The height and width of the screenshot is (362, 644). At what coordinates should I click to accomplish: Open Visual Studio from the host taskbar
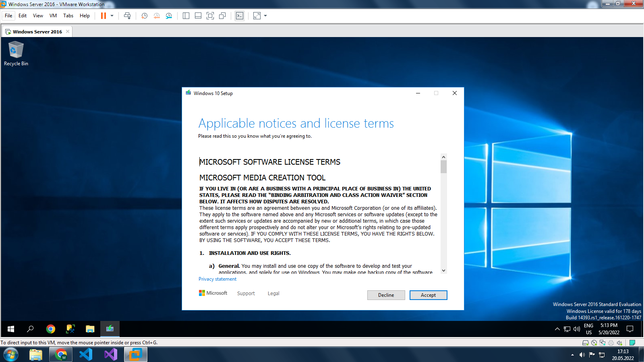[111, 355]
